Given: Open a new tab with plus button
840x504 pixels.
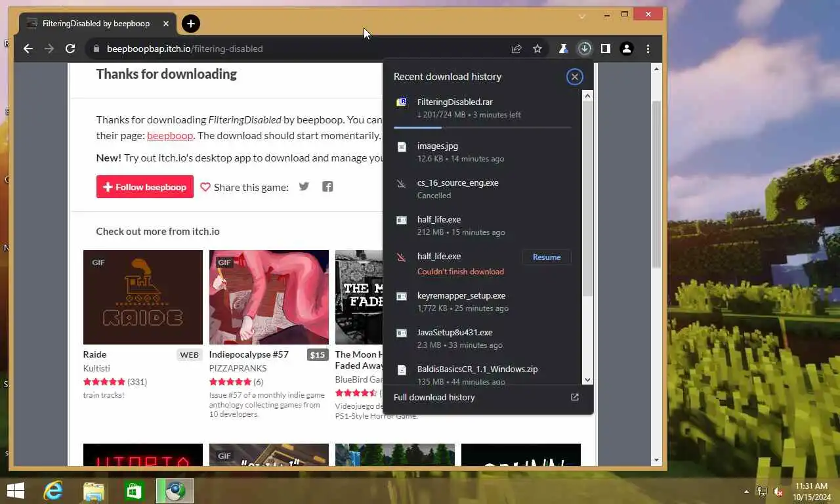Looking at the screenshot, I should pos(190,24).
